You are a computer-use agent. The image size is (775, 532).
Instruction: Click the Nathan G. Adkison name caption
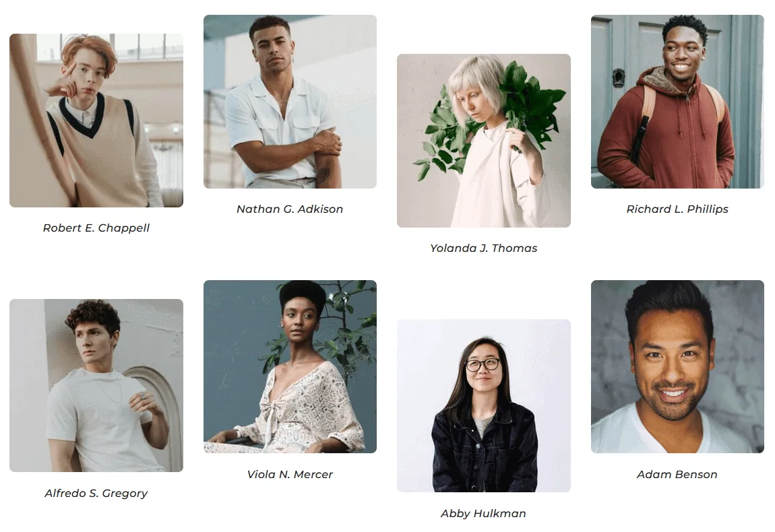pos(290,209)
